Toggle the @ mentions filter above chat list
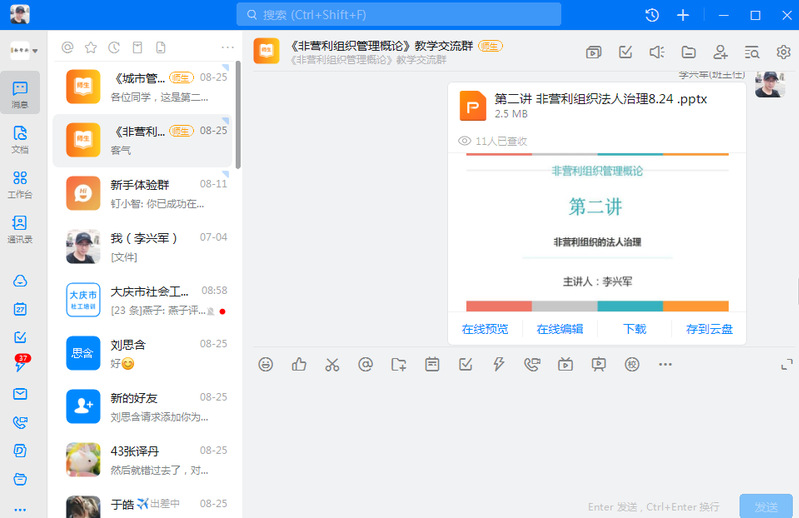Viewport: 799px width, 518px height. tap(68, 47)
